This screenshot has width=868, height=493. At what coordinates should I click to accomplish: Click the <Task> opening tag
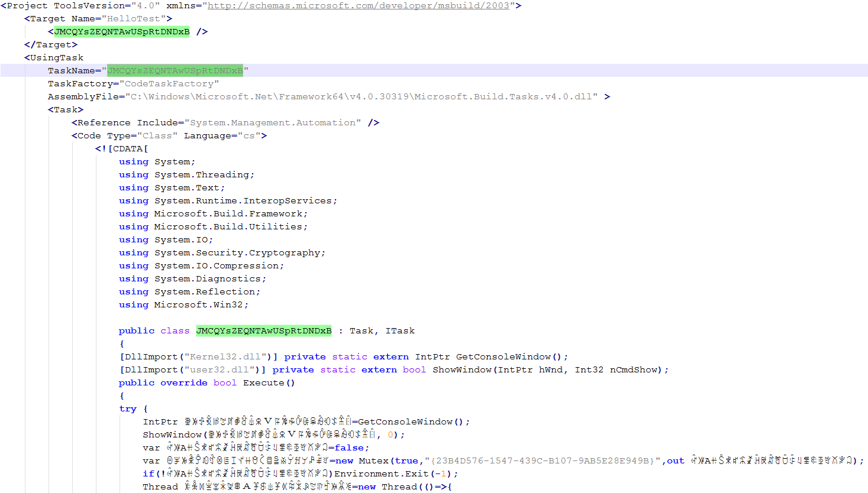click(x=66, y=109)
